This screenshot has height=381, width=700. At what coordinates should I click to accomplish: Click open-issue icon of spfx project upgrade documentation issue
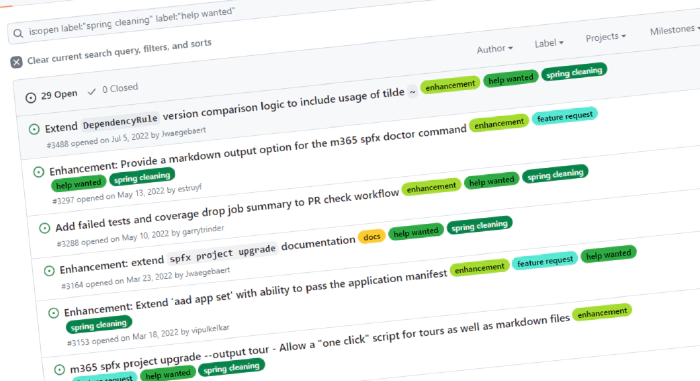(49, 271)
